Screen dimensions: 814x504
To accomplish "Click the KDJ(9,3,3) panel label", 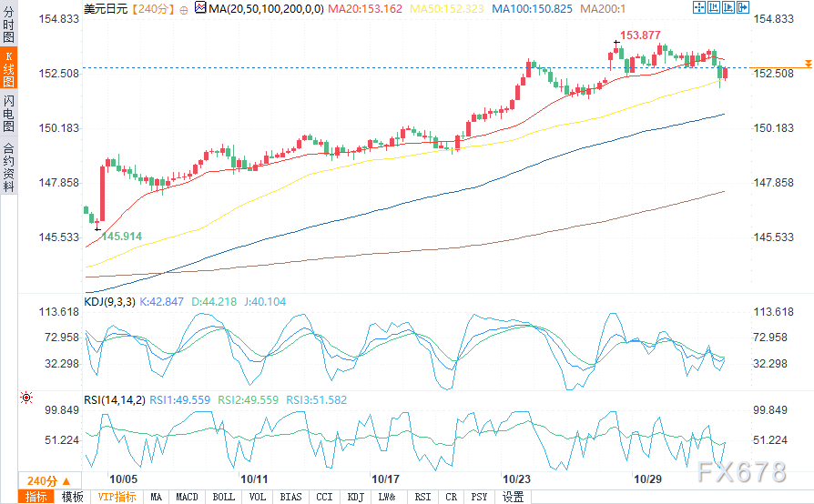I will [x=109, y=302].
